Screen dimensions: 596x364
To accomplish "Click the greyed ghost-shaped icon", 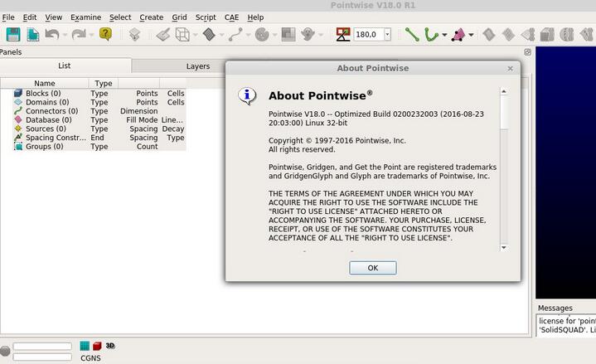I will point(308,35).
